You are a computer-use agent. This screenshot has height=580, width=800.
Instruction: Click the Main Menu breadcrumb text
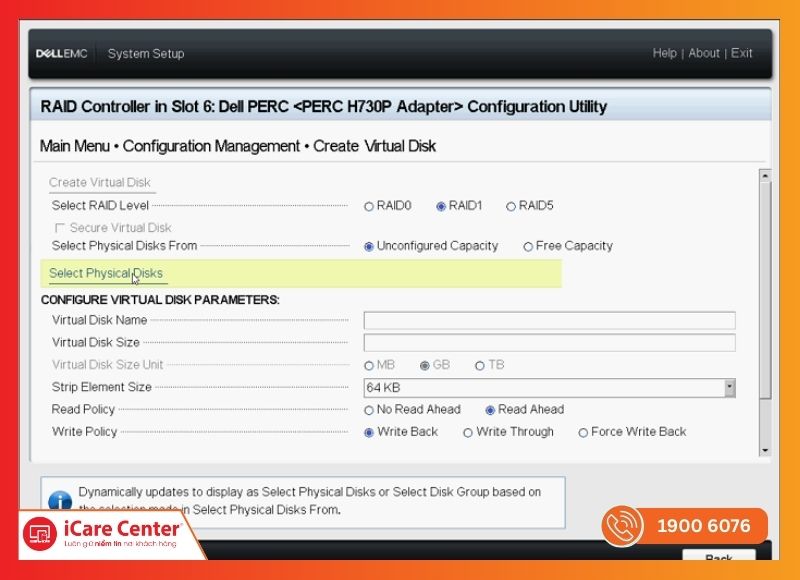tap(74, 146)
